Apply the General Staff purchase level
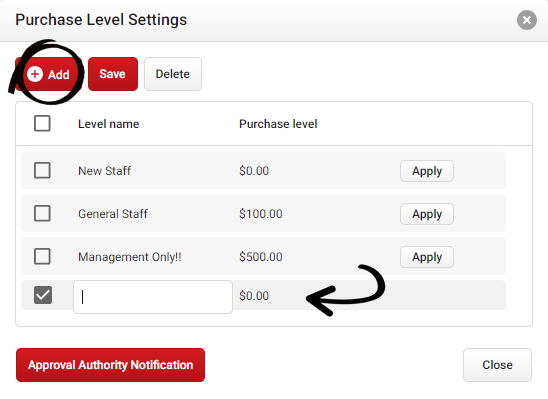Screen dimensions: 548x399 [x=427, y=214]
